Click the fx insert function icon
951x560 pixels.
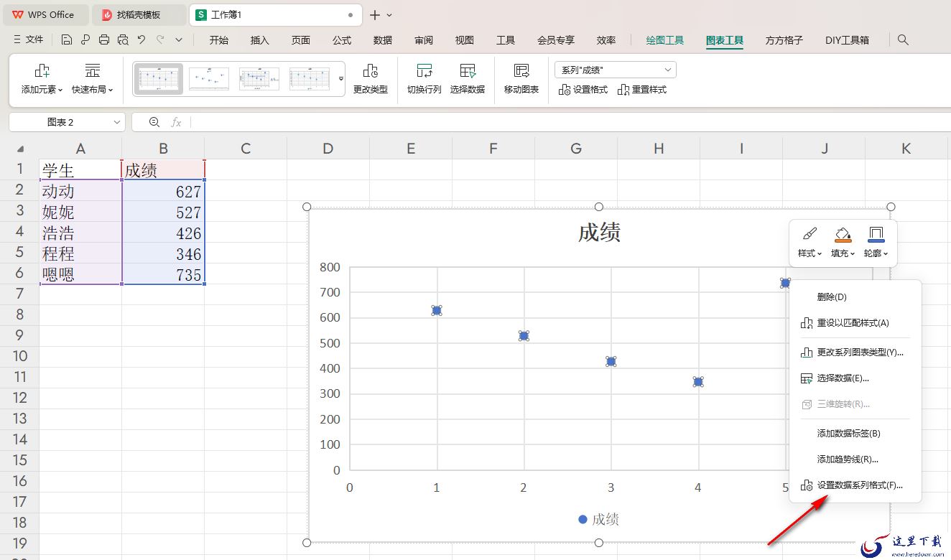coord(176,122)
